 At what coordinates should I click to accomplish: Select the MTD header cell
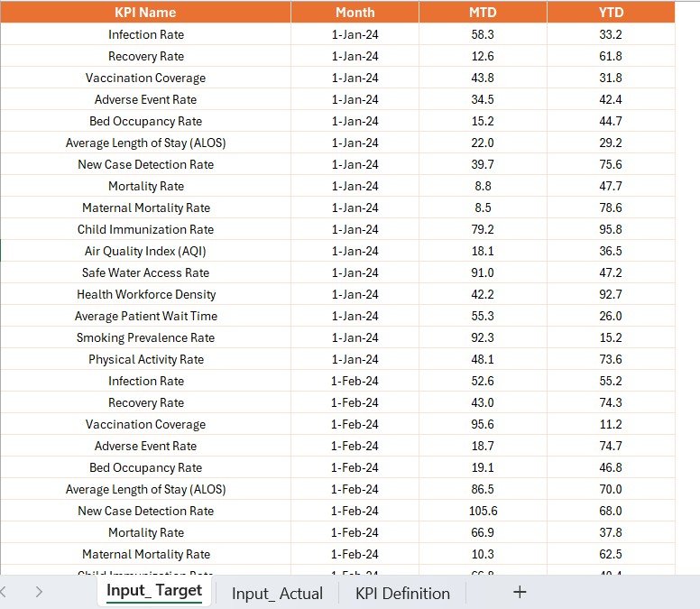(483, 12)
